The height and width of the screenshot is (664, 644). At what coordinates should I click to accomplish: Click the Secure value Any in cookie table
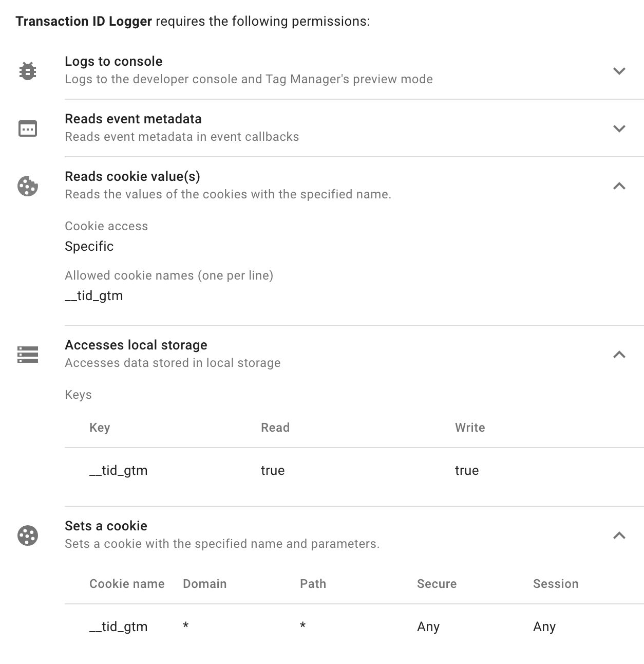pos(428,627)
